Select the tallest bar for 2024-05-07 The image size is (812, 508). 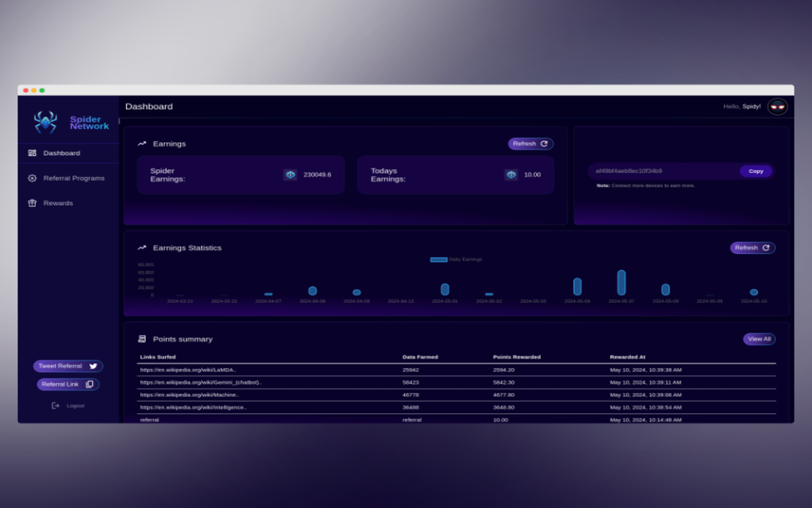[622, 283]
